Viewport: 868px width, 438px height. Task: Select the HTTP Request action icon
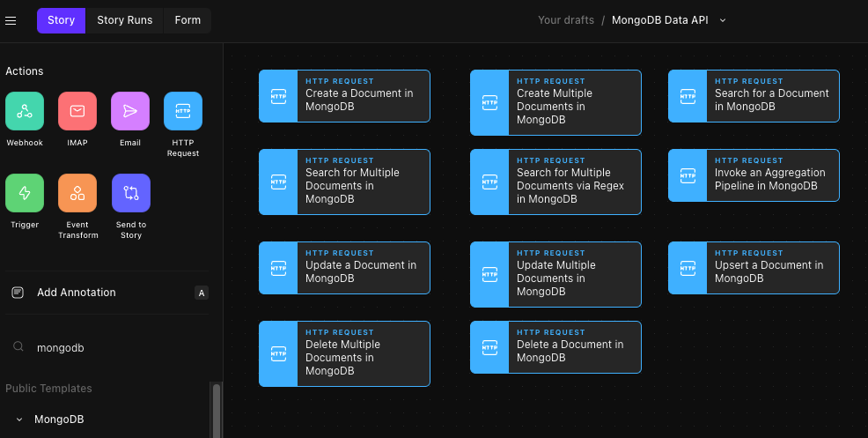pos(183,111)
